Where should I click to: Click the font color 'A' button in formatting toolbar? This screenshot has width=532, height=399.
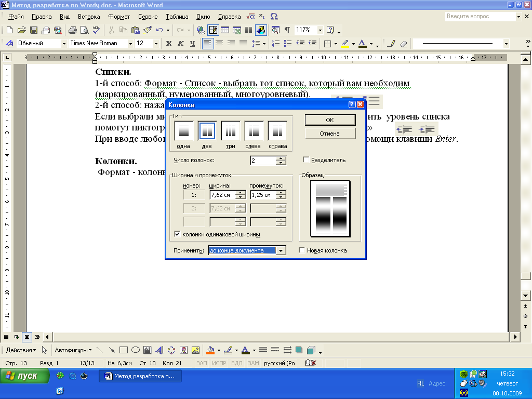click(362, 44)
